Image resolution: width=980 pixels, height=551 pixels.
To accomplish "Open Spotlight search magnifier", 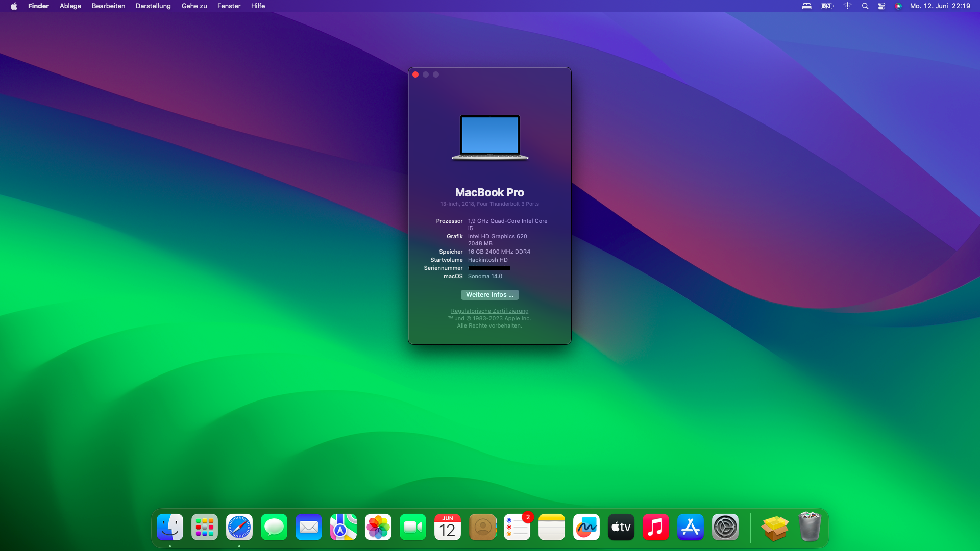I will pyautogui.click(x=865, y=6).
